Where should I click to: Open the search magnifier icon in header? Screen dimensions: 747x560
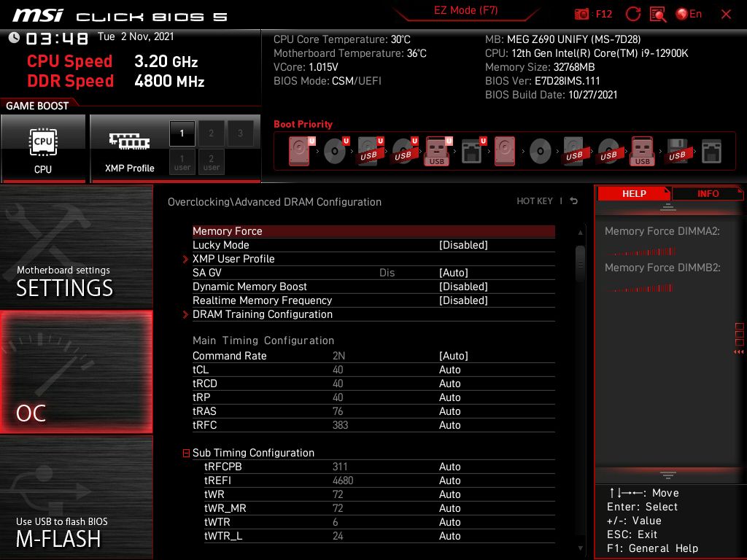(658, 15)
